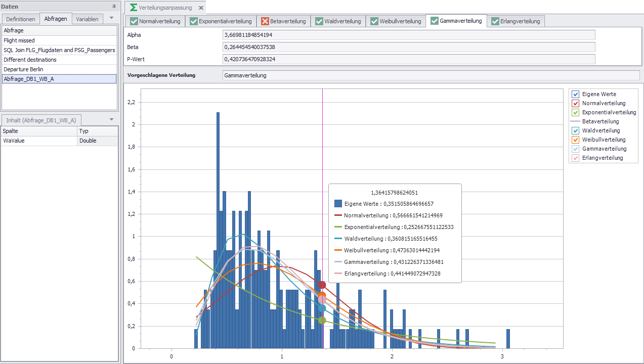
Task: Switch to the Definitionen tab
Action: pyautogui.click(x=21, y=19)
